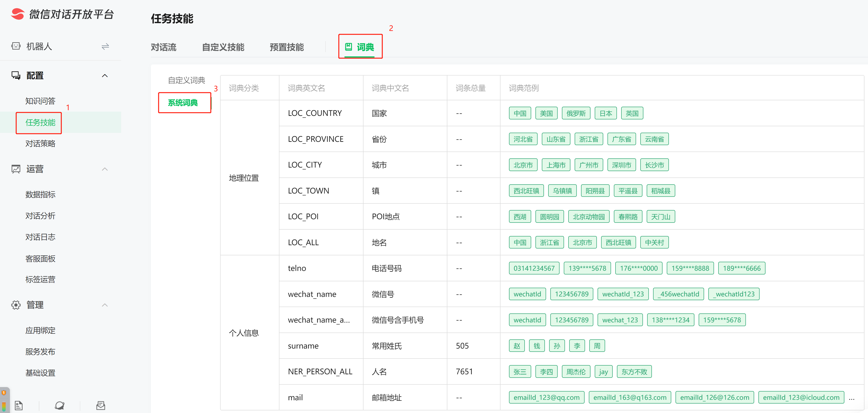Open 对话日志 in the sidebar
The image size is (868, 413).
point(40,237)
